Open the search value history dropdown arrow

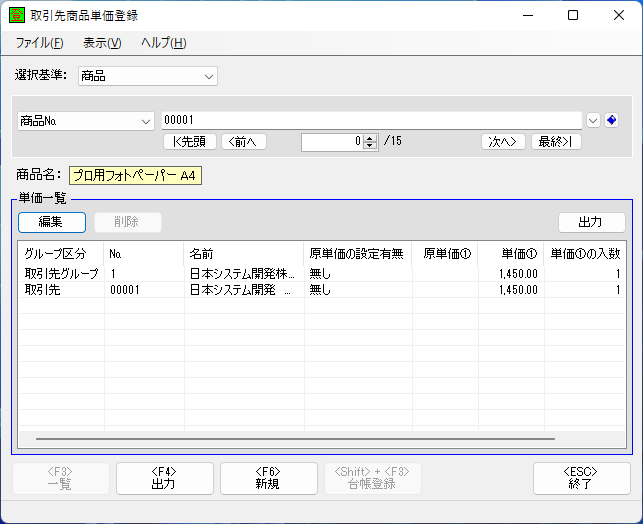coord(593,120)
